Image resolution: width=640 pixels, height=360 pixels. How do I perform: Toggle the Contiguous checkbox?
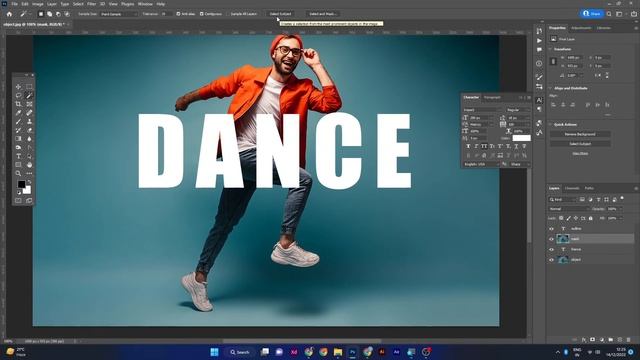(x=202, y=14)
